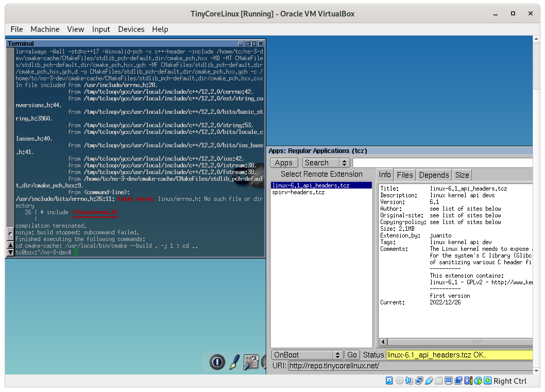Click the 'juanito' Extension_by value
Screen dimensions: 545x392
(x=441, y=235)
